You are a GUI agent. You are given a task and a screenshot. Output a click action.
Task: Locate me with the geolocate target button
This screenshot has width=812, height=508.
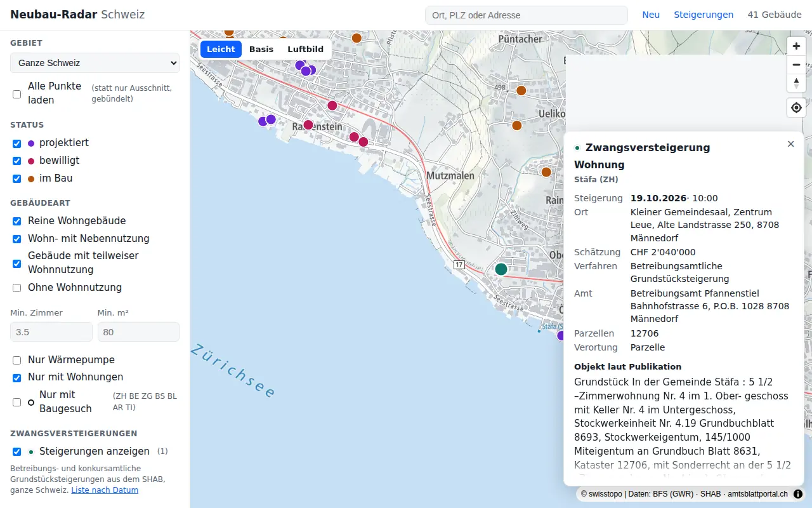click(796, 108)
